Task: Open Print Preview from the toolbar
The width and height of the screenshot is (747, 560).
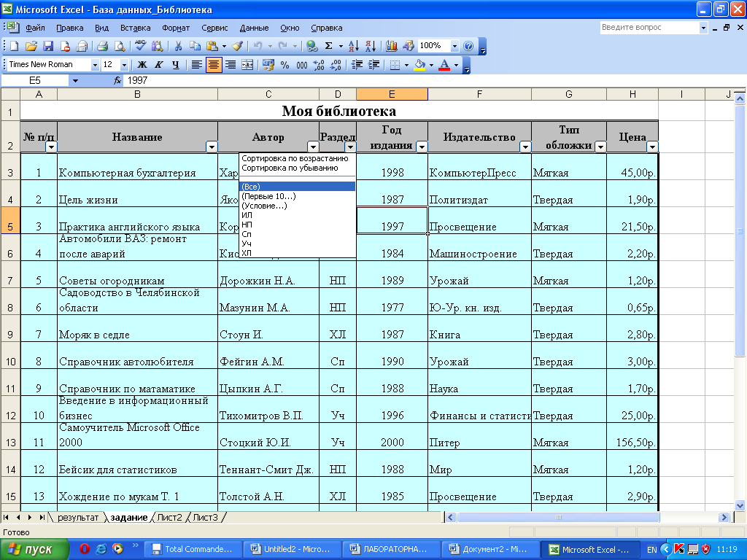Action: pyautogui.click(x=120, y=46)
